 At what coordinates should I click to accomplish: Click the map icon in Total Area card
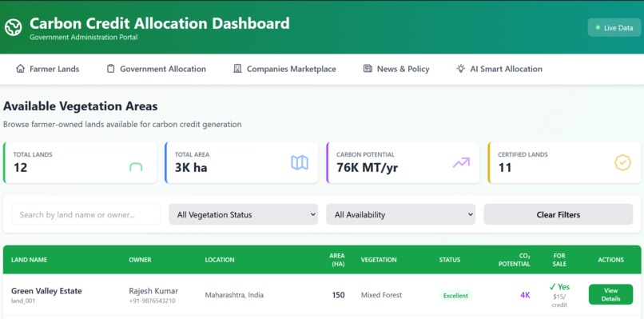[x=300, y=163]
